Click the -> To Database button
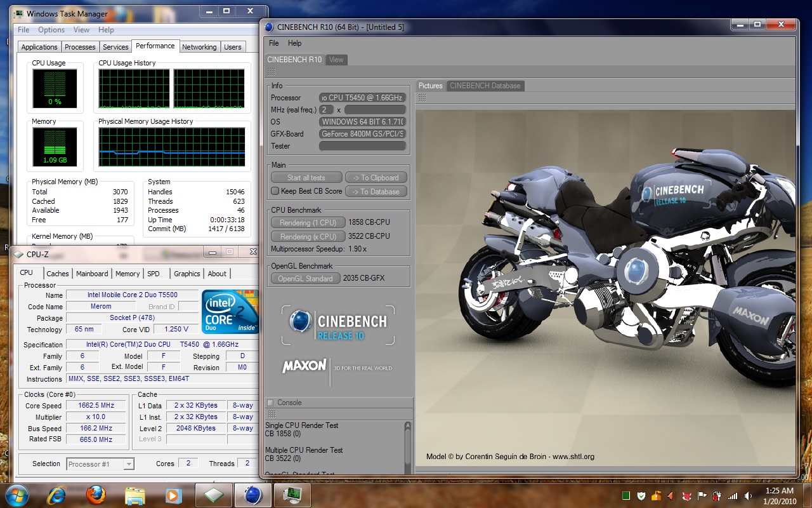This screenshot has width=812, height=508. tap(376, 192)
